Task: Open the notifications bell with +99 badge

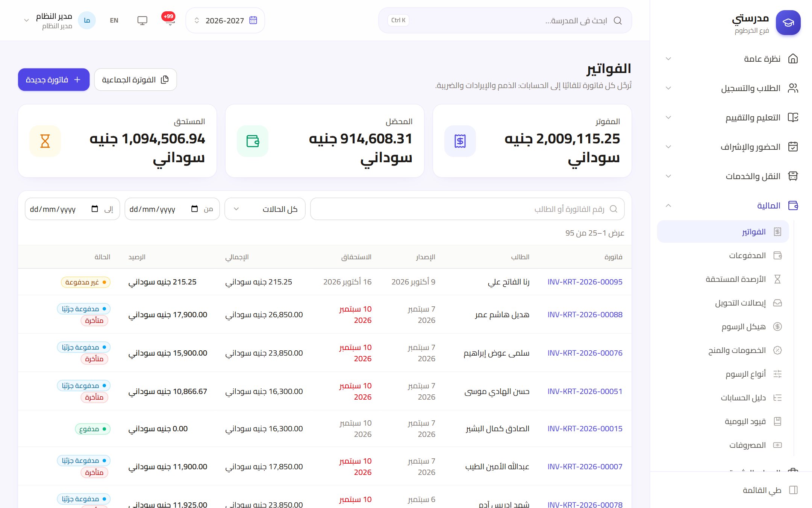Action: (170, 20)
